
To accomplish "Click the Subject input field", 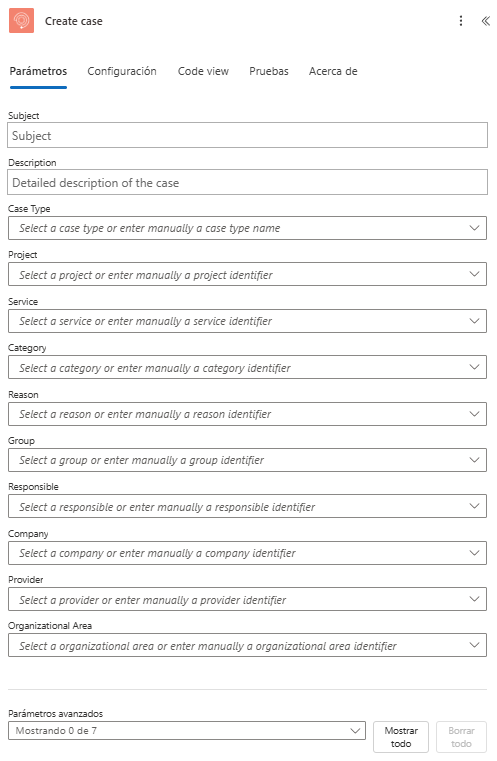I will pos(248,135).
